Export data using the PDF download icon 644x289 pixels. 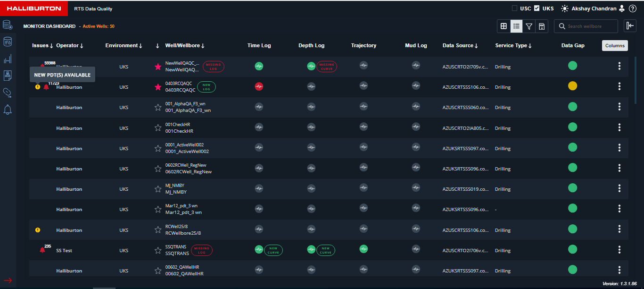pos(541,26)
